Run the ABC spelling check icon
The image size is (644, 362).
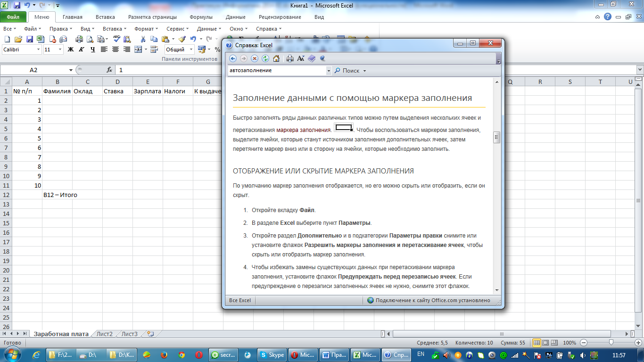coord(116,39)
